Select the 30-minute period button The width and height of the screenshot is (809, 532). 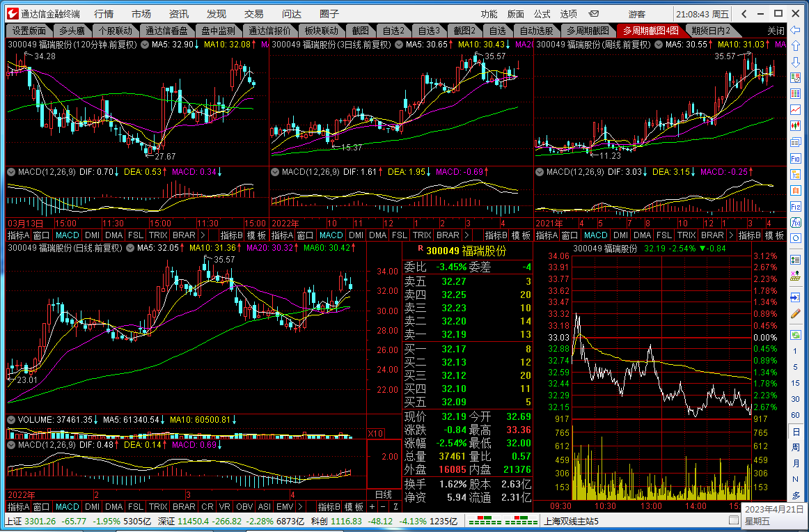pyautogui.click(x=796, y=399)
